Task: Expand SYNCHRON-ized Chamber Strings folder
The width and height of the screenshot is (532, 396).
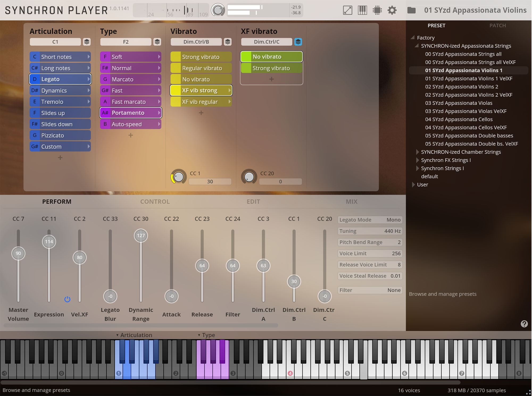Action: click(x=417, y=152)
